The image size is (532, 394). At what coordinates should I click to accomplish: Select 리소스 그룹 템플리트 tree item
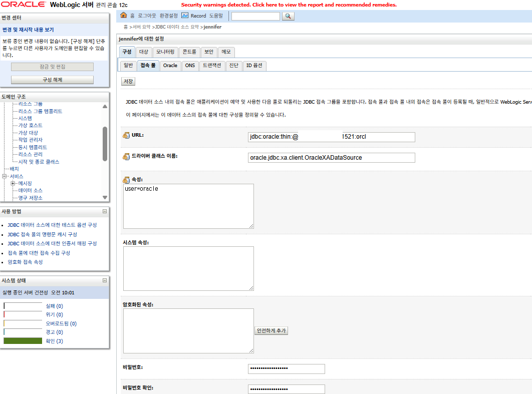(40, 111)
